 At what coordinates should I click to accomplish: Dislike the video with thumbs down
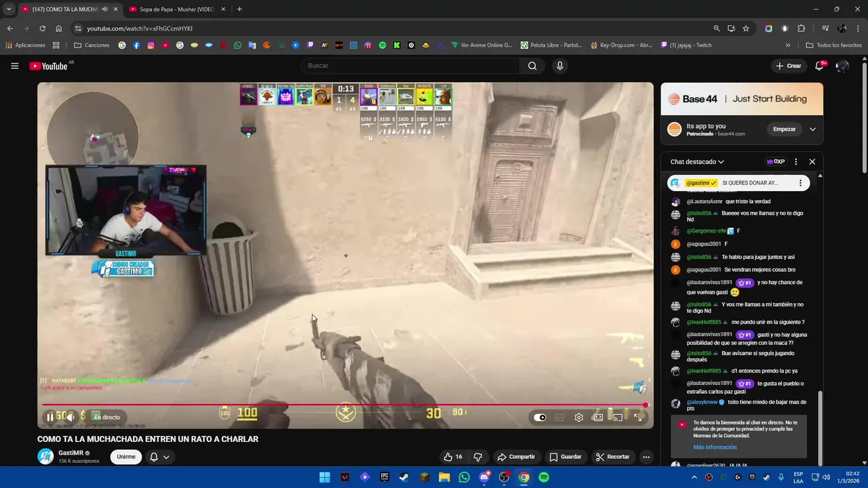pyautogui.click(x=477, y=457)
